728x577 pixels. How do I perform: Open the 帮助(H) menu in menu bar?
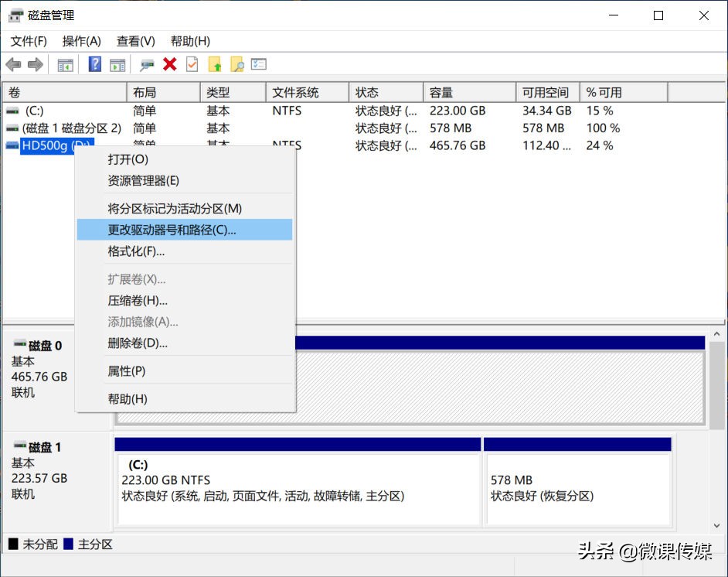tap(190, 41)
